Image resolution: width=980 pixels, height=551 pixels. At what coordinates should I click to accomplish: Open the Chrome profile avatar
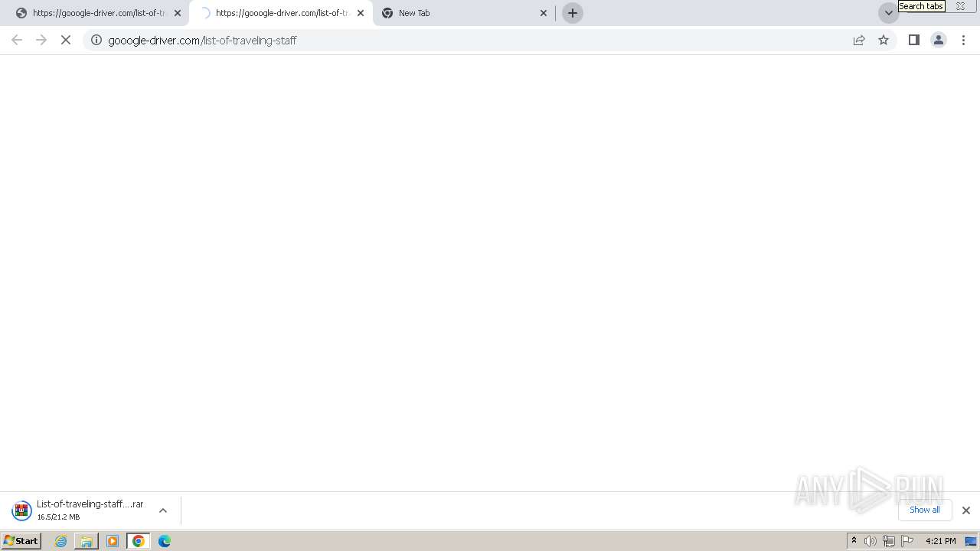[939, 40]
